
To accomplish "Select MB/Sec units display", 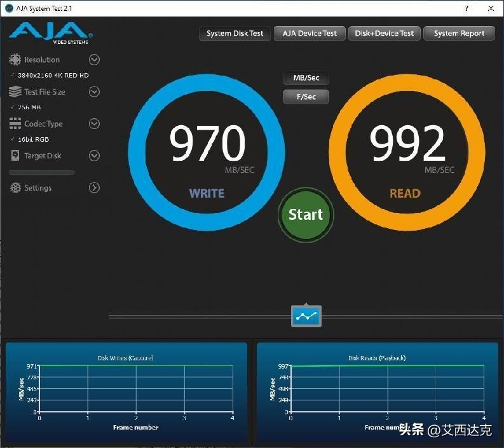I will (306, 78).
